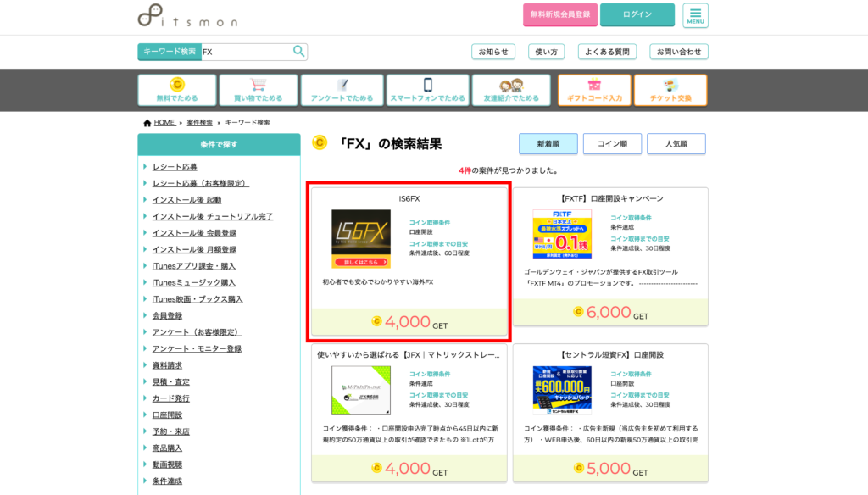The width and height of the screenshot is (868, 495).
Task: Click the itsmon logo
Action: click(187, 15)
